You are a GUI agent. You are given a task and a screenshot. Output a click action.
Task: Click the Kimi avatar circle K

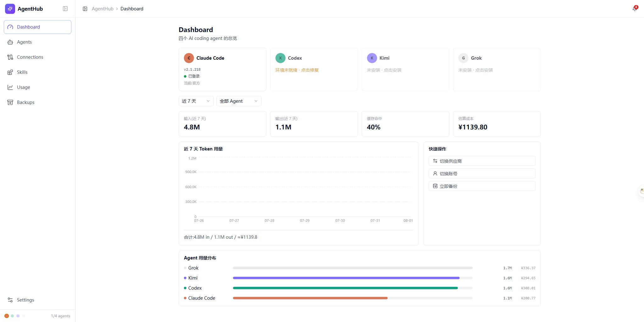click(372, 58)
